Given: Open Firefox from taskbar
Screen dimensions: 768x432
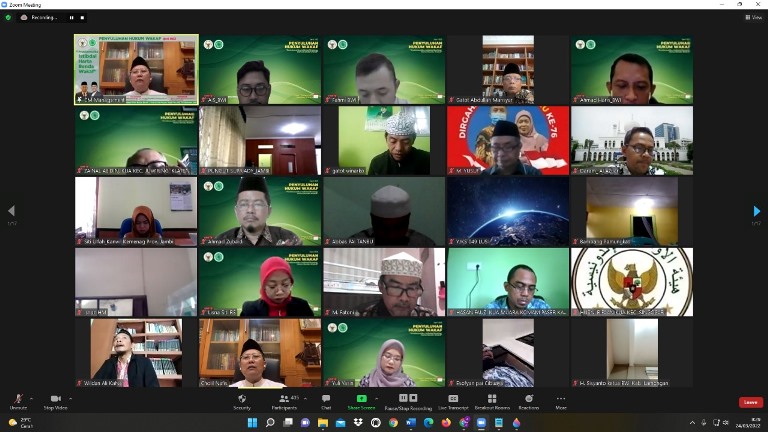Looking at the screenshot, I should tap(446, 422).
